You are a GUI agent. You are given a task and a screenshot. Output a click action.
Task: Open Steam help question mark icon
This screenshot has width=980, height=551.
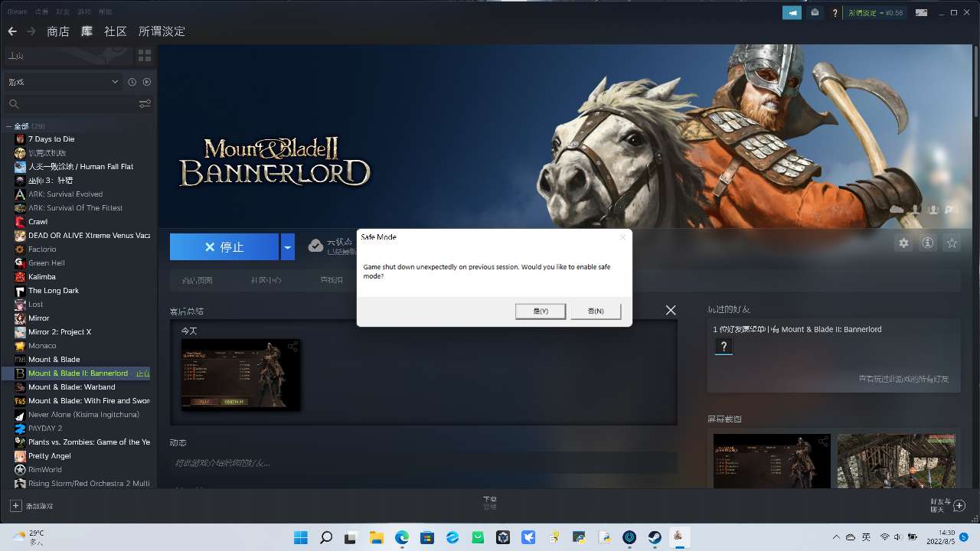835,12
